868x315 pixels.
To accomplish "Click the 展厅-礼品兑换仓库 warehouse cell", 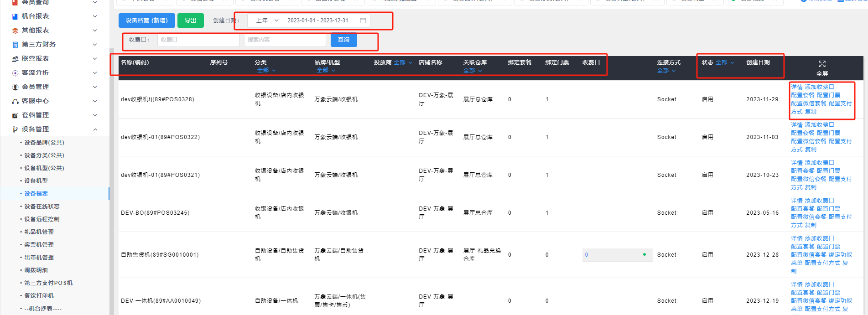I will 482,255.
